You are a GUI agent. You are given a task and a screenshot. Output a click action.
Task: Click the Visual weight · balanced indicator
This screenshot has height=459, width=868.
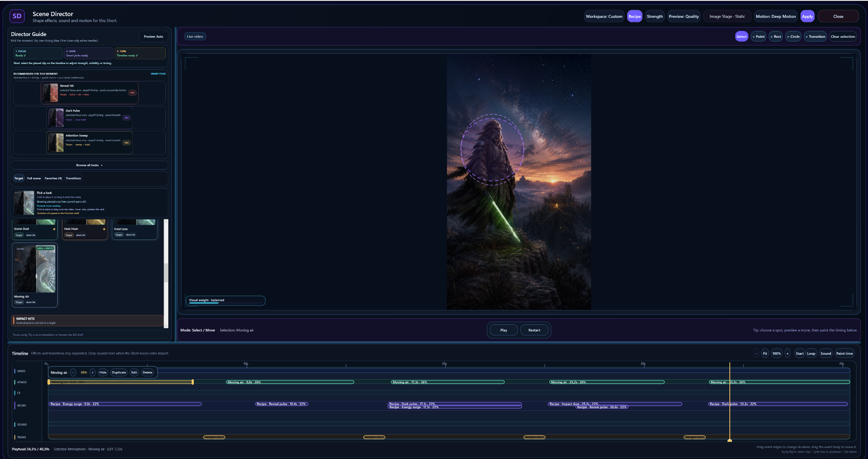[225, 300]
